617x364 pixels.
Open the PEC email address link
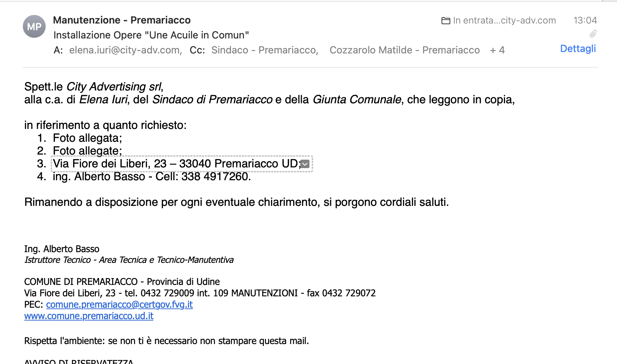(x=119, y=305)
